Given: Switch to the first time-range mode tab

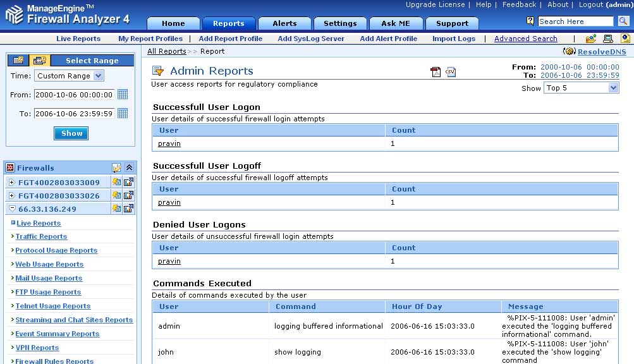Looking at the screenshot, I should tap(18, 61).
